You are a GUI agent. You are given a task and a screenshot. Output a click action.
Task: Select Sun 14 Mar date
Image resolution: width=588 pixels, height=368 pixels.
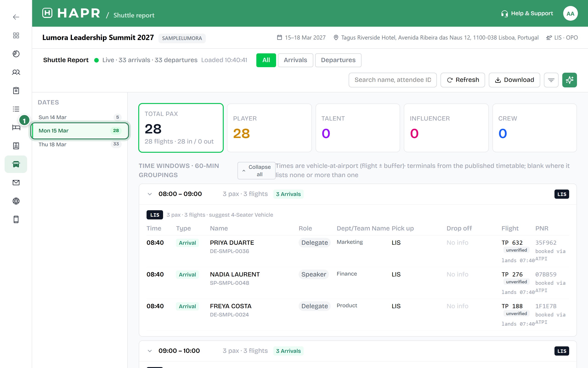point(80,117)
